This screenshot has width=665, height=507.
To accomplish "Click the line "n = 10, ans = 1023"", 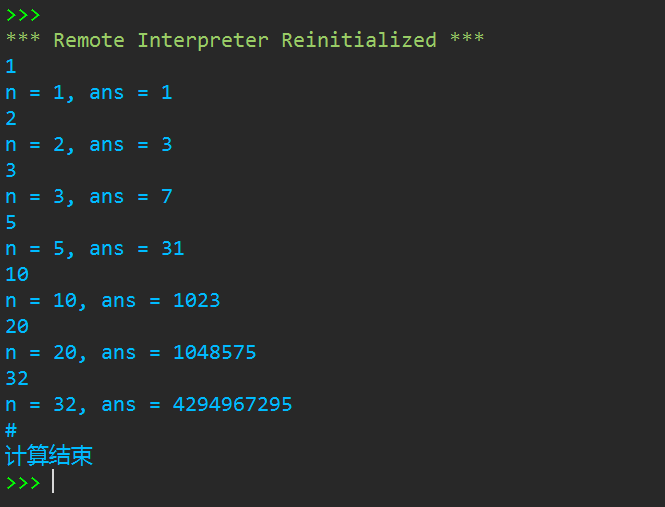I will pyautogui.click(x=112, y=300).
